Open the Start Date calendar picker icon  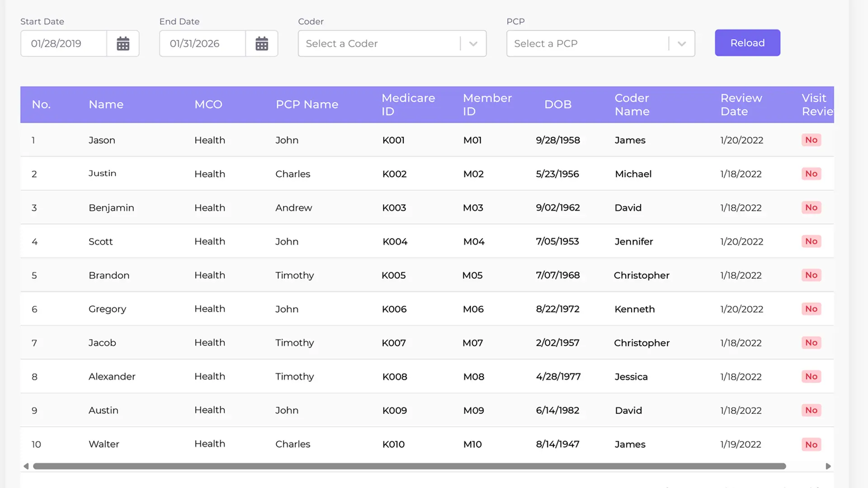pyautogui.click(x=123, y=44)
